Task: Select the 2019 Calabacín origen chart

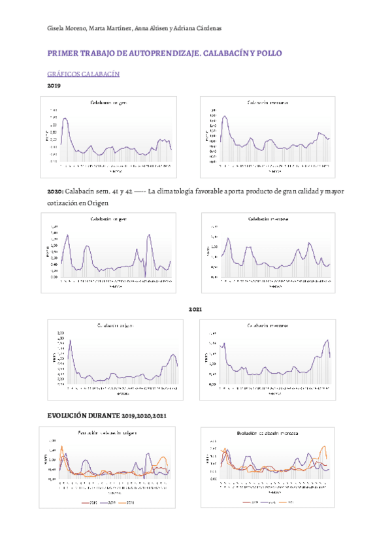Action: point(108,137)
